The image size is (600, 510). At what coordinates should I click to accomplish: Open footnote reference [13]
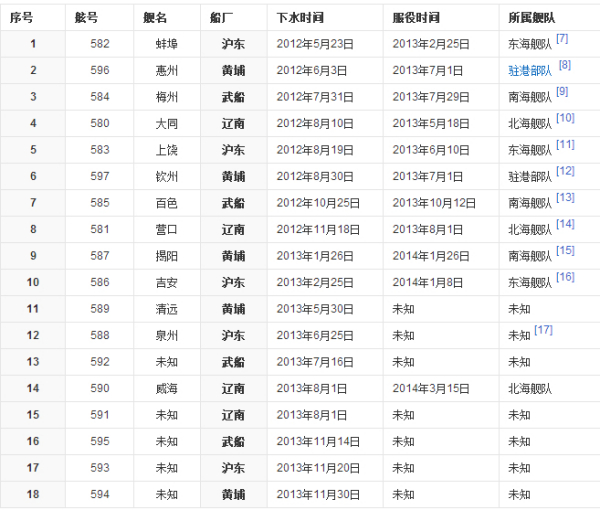pos(565,197)
